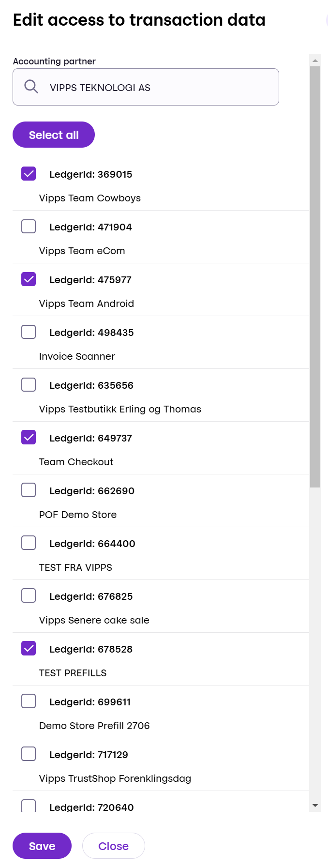This screenshot has width=328, height=868.
Task: Click the Accounting partner search field
Action: coord(155,87)
